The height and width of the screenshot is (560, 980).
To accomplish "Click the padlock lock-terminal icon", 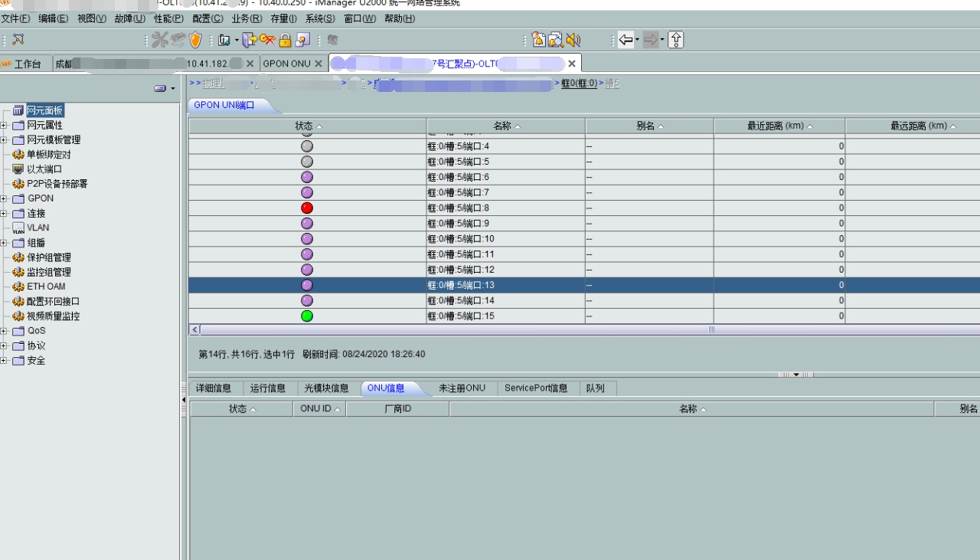I will pyautogui.click(x=286, y=40).
